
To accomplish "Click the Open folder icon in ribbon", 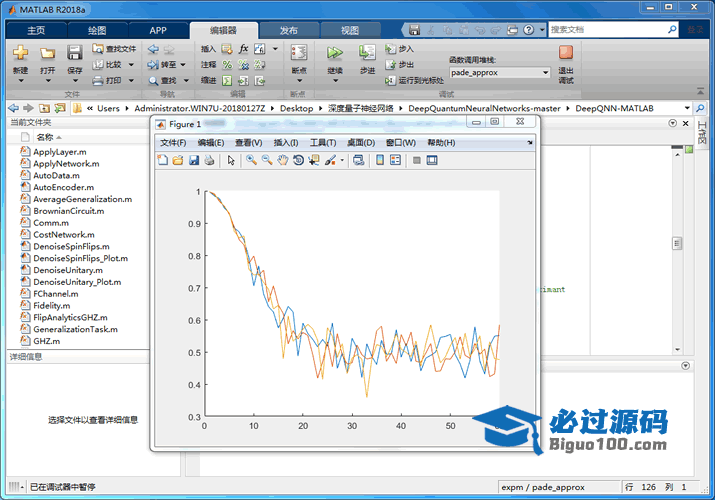I will 47,53.
